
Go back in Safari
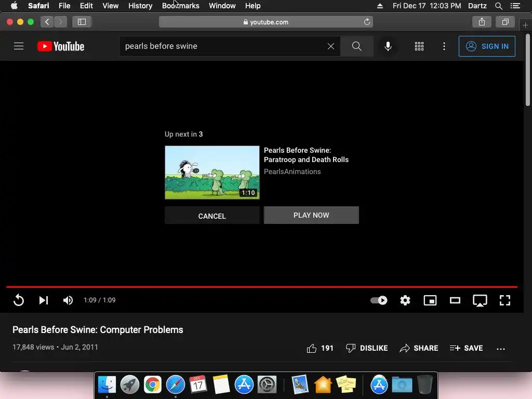click(x=47, y=22)
